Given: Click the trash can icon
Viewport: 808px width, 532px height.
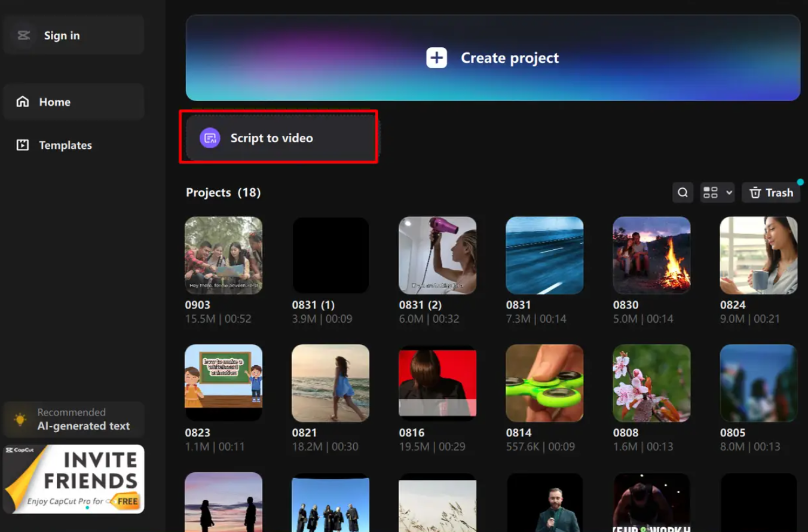Looking at the screenshot, I should pyautogui.click(x=755, y=192).
